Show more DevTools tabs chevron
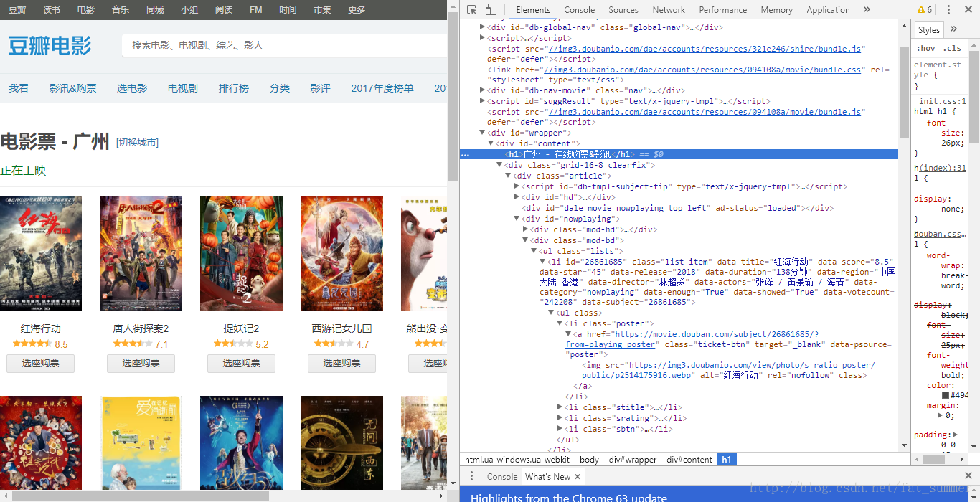This screenshot has width=980, height=502. pos(867,10)
